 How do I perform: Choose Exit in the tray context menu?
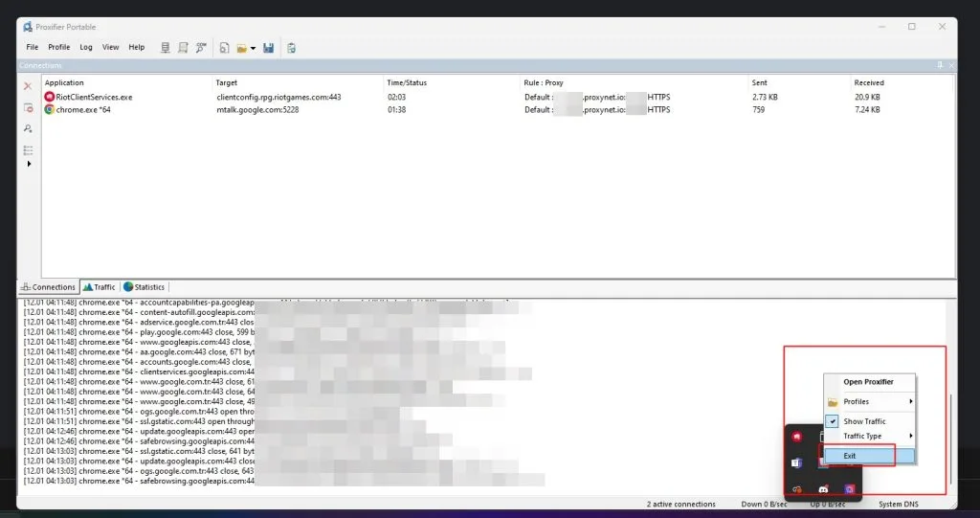869,456
